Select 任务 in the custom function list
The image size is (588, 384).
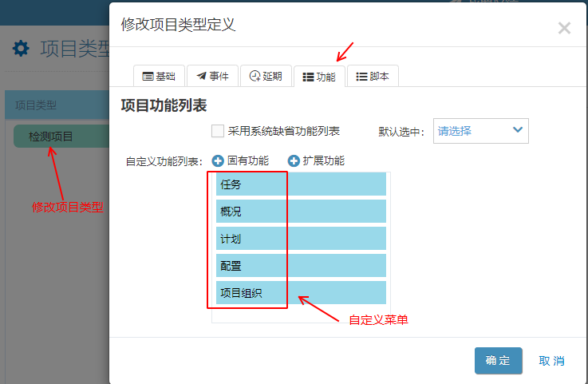tap(301, 184)
